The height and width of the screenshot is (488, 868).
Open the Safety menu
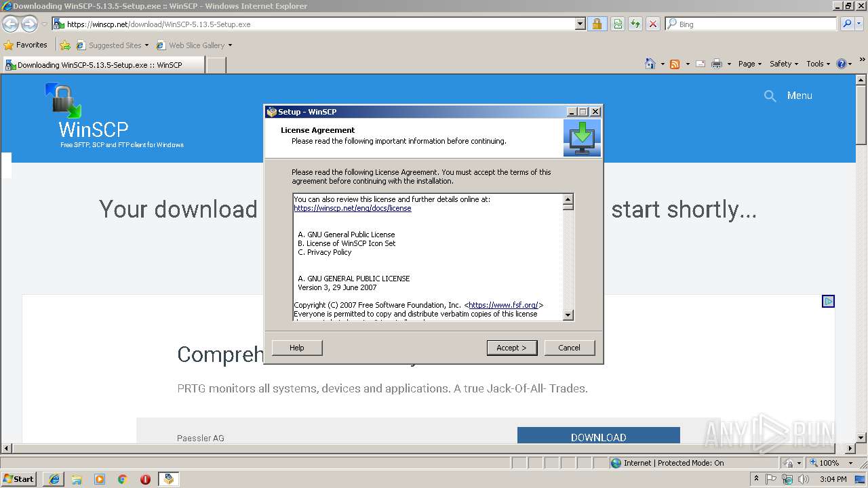click(784, 64)
